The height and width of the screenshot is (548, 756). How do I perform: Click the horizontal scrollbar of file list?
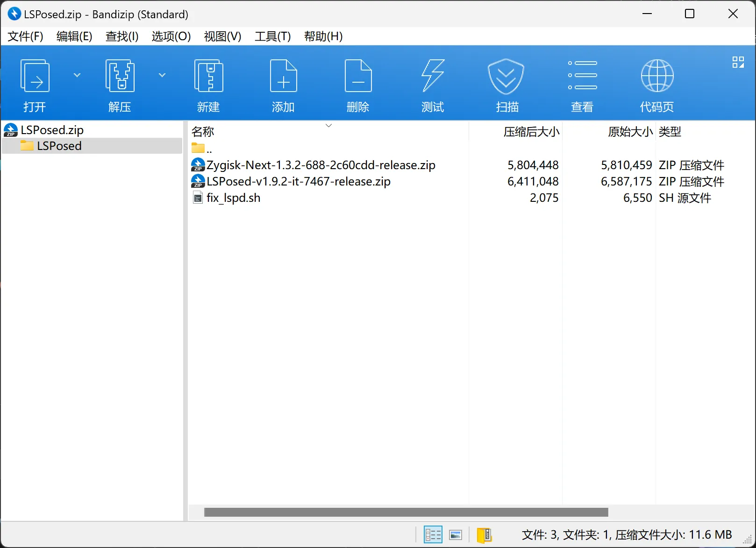point(406,512)
